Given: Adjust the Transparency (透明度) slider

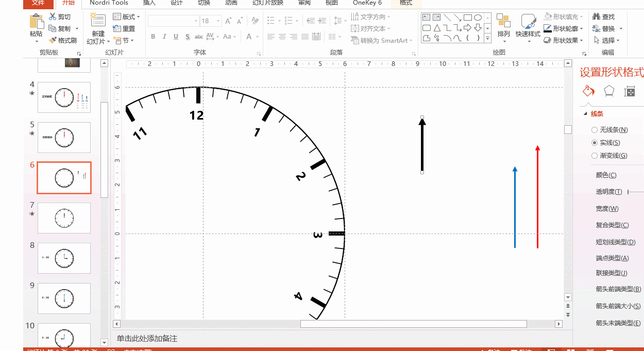Looking at the screenshot, I should click(x=635, y=192).
